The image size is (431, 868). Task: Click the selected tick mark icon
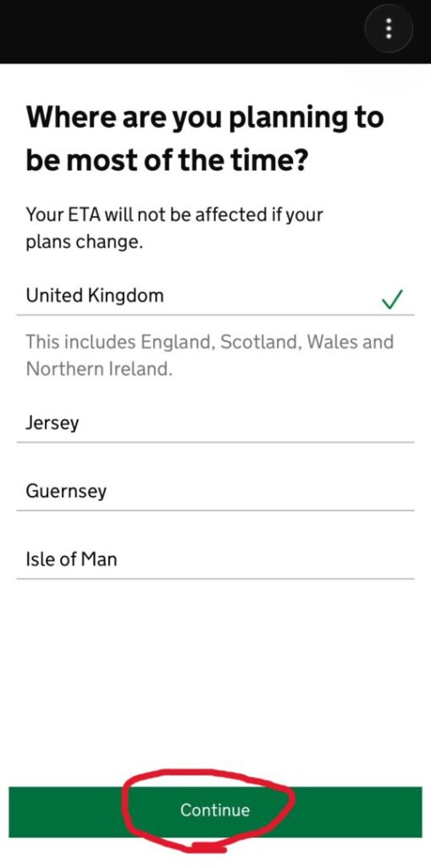pyautogui.click(x=392, y=299)
